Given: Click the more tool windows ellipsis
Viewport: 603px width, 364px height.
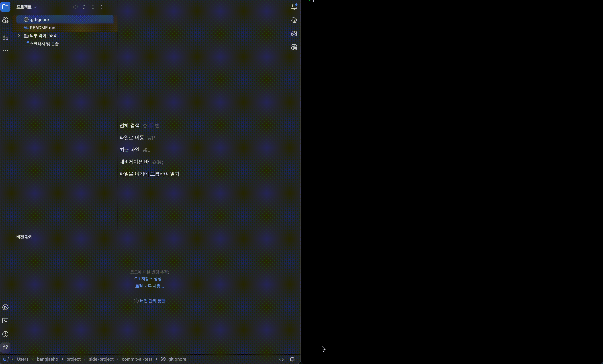Looking at the screenshot, I should tap(5, 51).
